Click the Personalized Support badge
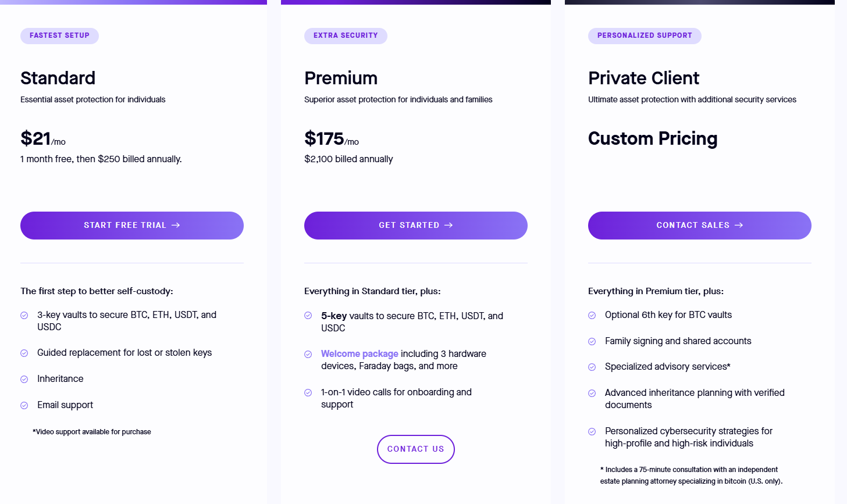This screenshot has height=504, width=847. pyautogui.click(x=645, y=35)
